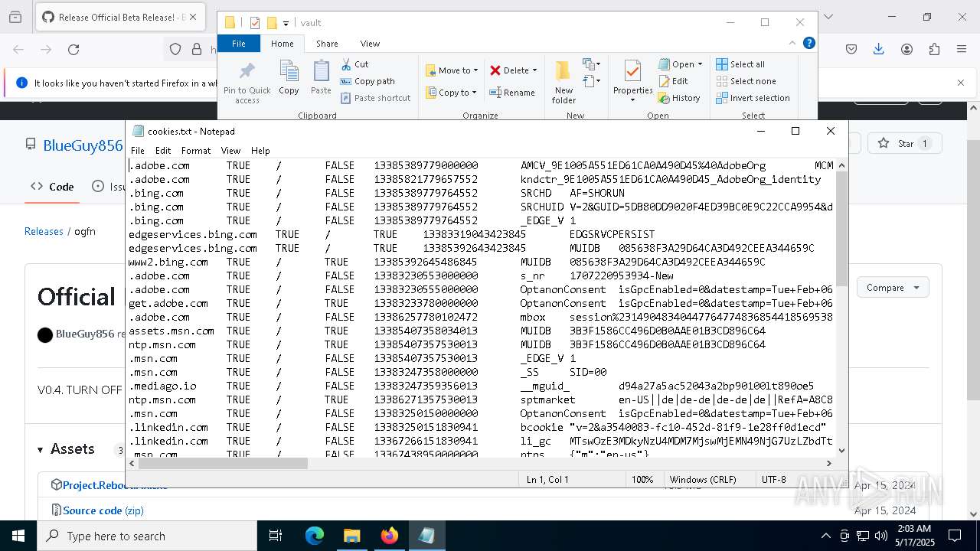The image size is (980, 551).
Task: Open Firefox downloads panel
Action: 879,49
